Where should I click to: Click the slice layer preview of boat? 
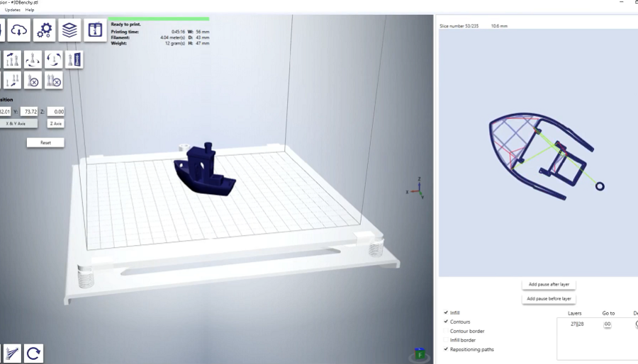(547, 157)
